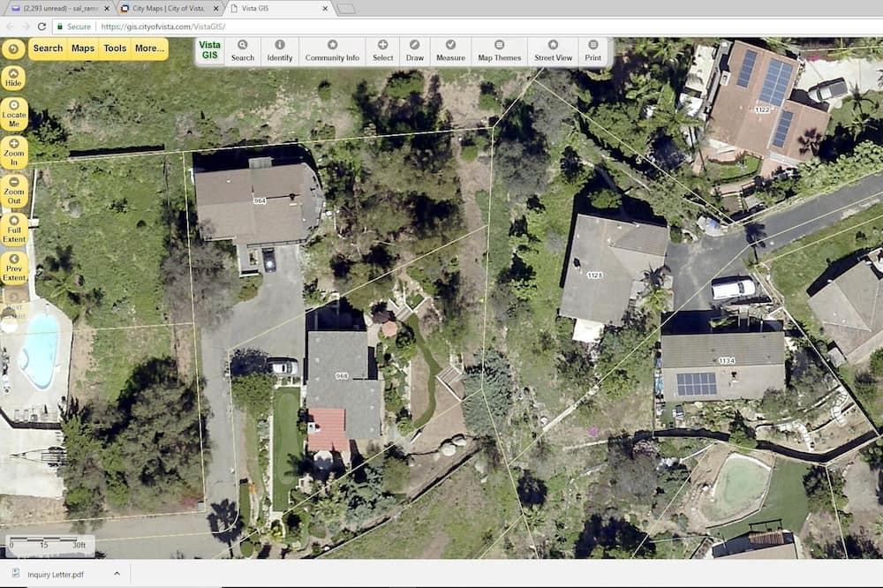Screen dimensions: 883x588
Task: Click the Zoom In button
Action: pos(14,153)
